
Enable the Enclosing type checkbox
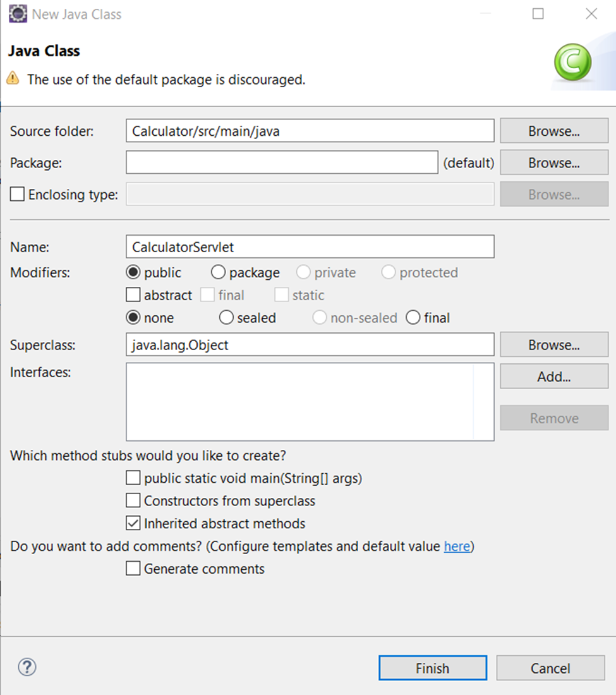coord(16,194)
